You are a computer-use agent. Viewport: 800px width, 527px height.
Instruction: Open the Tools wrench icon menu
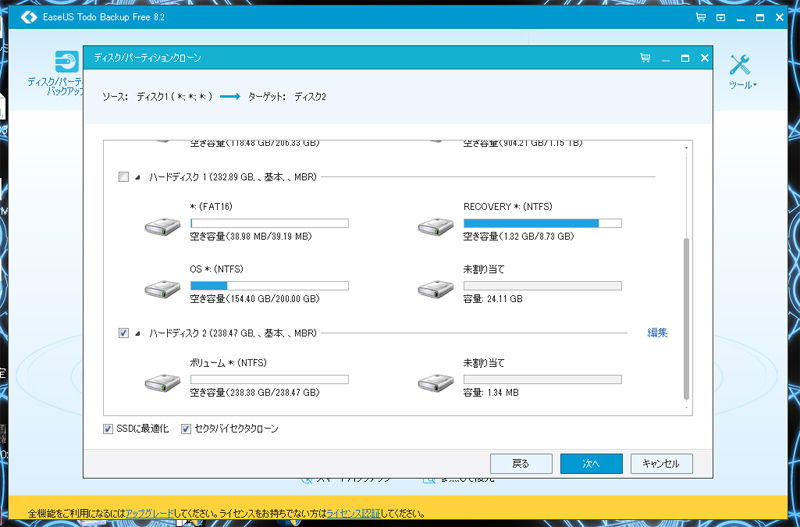coord(740,65)
